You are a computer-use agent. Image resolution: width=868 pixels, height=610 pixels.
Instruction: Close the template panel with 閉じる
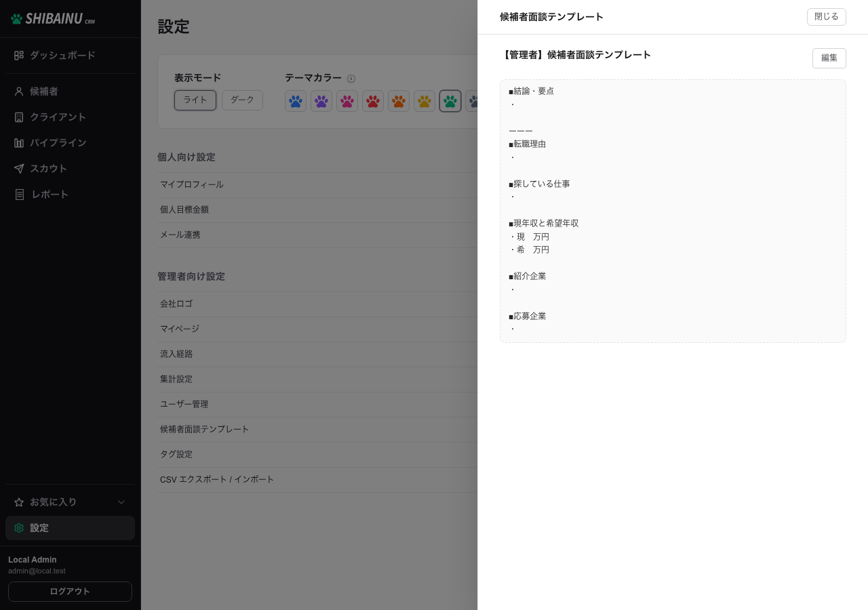[x=827, y=17]
